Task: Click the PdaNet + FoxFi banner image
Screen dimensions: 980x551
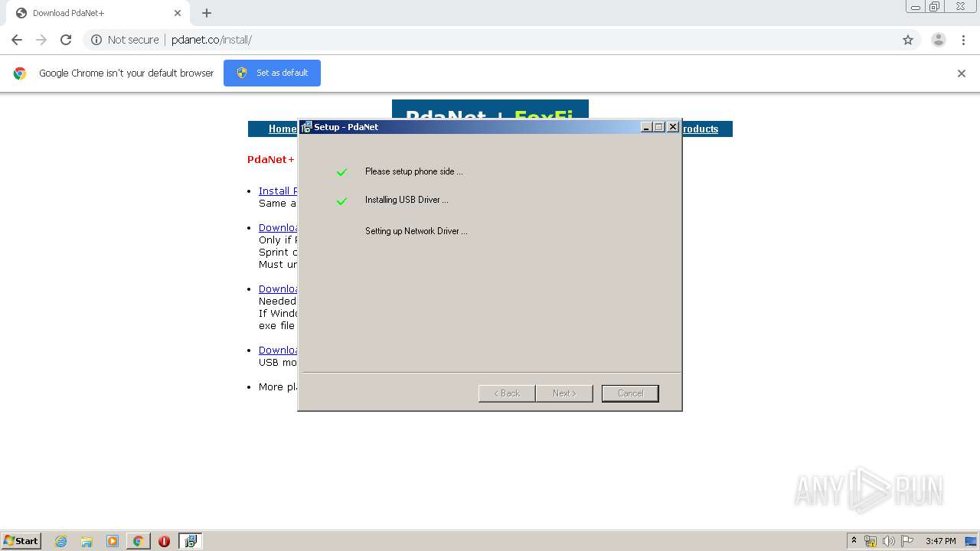Action: click(490, 110)
